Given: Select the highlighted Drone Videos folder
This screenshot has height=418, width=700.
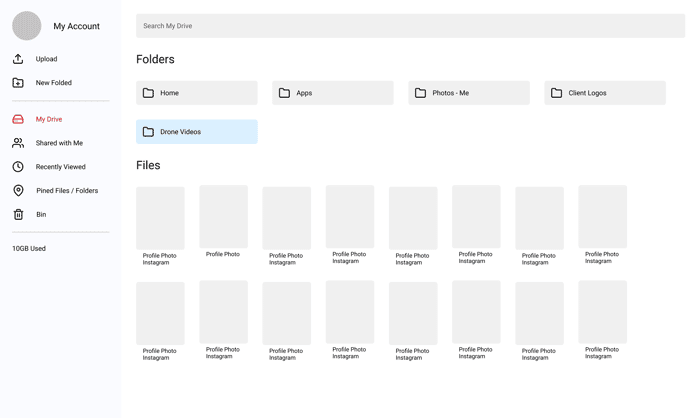Looking at the screenshot, I should [197, 132].
